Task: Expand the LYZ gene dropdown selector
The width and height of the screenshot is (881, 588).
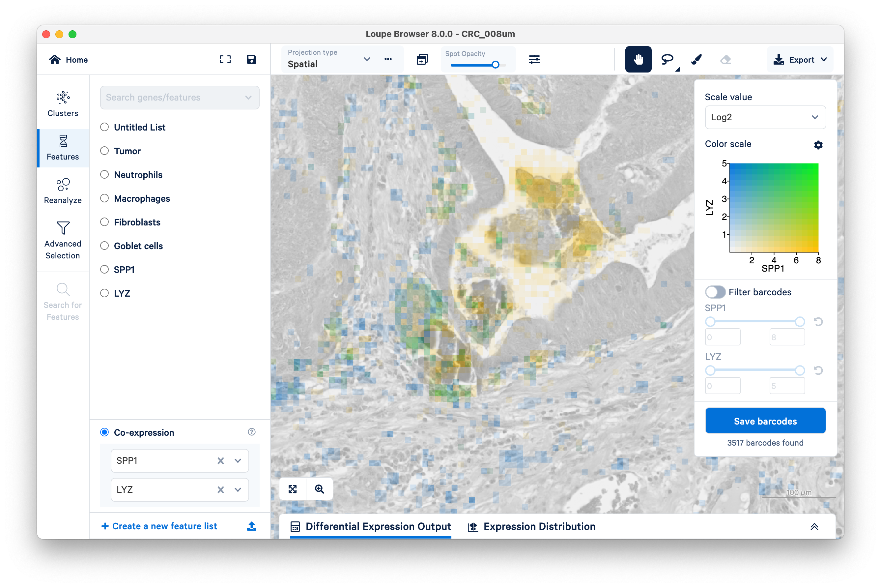Action: pyautogui.click(x=238, y=489)
